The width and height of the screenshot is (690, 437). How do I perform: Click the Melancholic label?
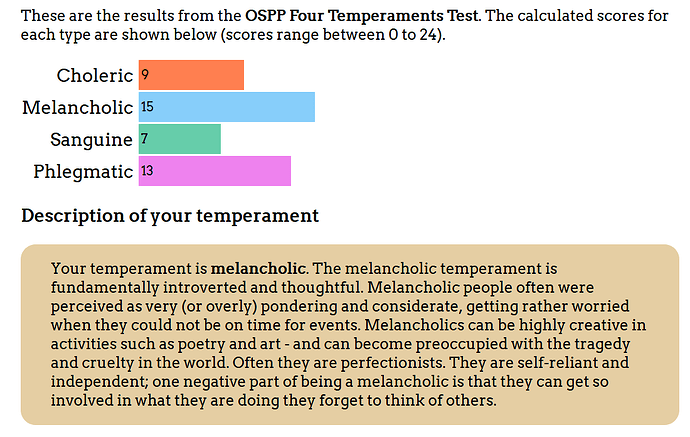[77, 107]
